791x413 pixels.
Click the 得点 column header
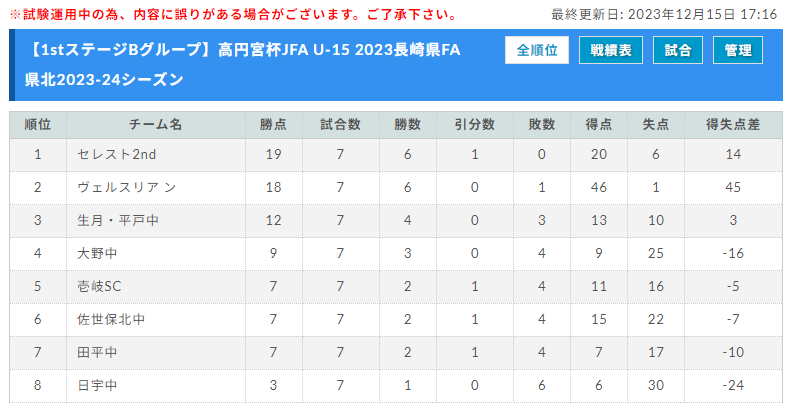[x=599, y=125]
